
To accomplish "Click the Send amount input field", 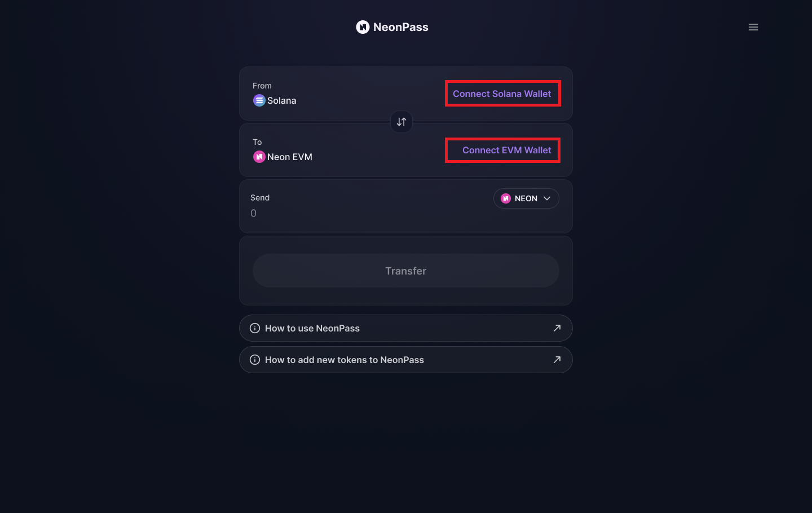I will click(x=367, y=213).
